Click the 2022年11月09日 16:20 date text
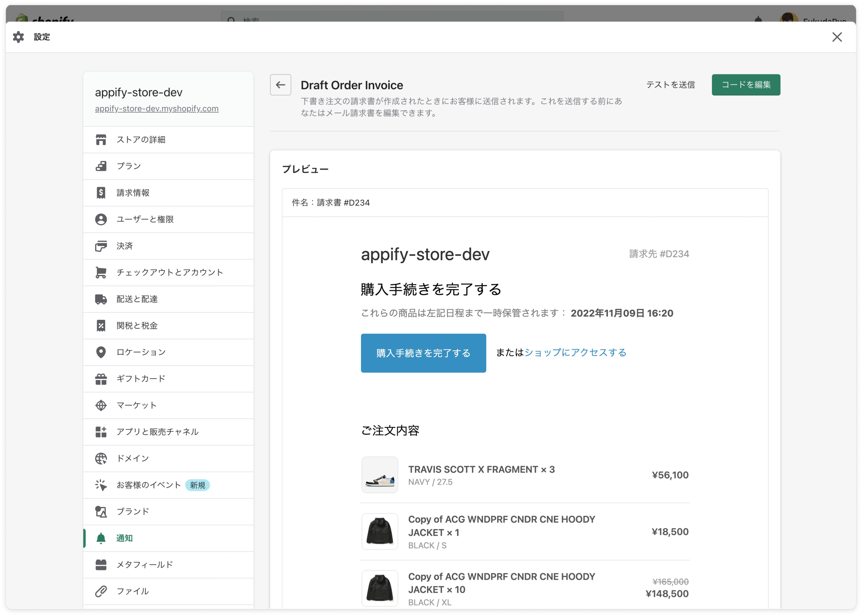Screen dimensions: 862x616 tap(622, 313)
